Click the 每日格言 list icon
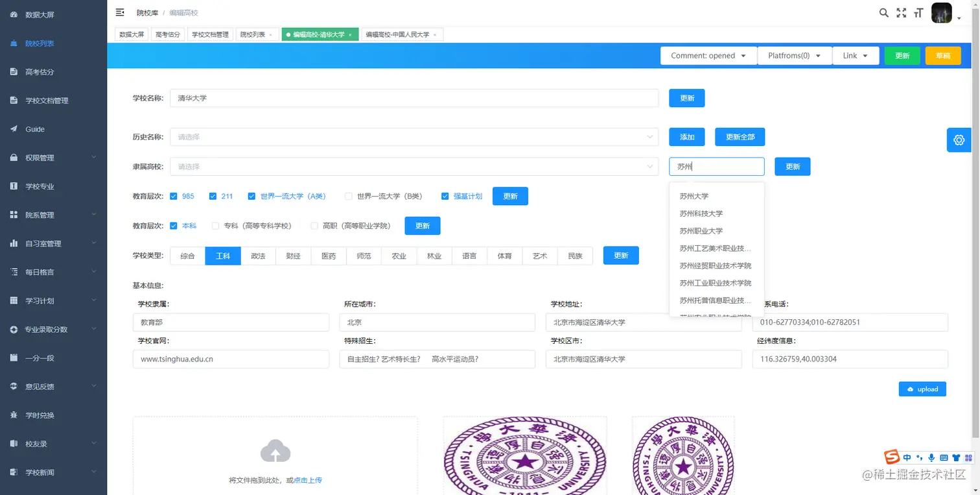980x495 pixels. (14, 272)
